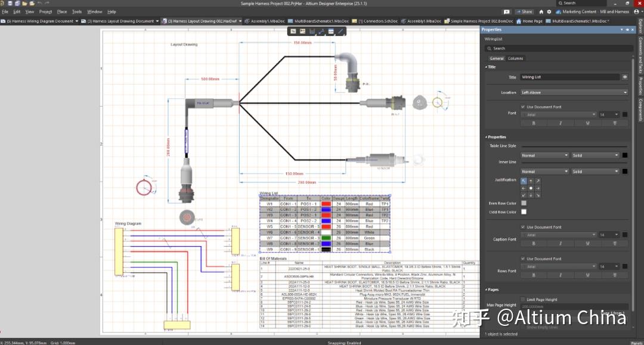Click the Share button
644x345 pixels.
click(525, 12)
